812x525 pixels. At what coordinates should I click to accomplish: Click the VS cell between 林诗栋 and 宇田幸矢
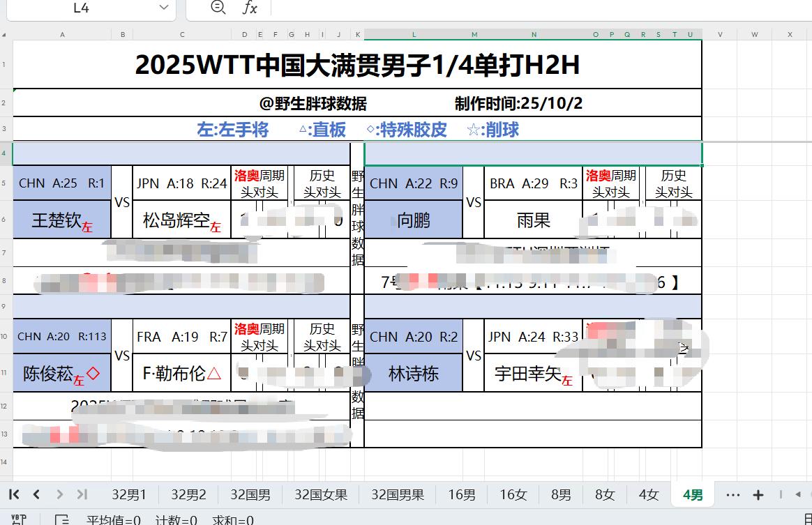pyautogui.click(x=474, y=355)
